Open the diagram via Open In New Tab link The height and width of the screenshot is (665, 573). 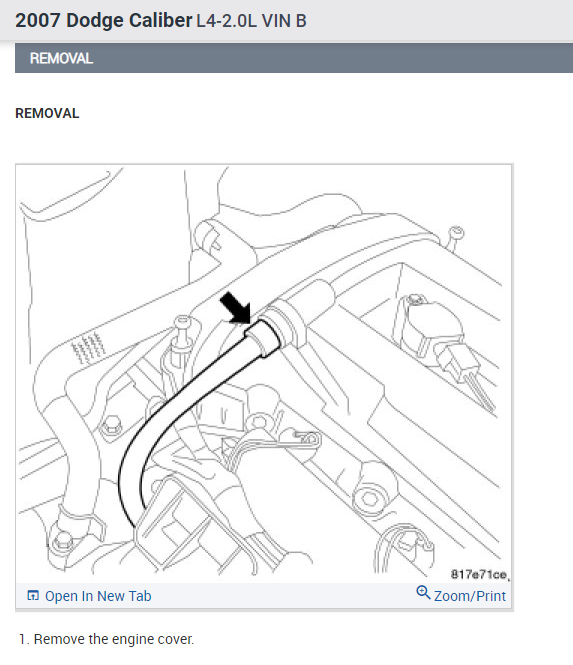pyautogui.click(x=98, y=596)
